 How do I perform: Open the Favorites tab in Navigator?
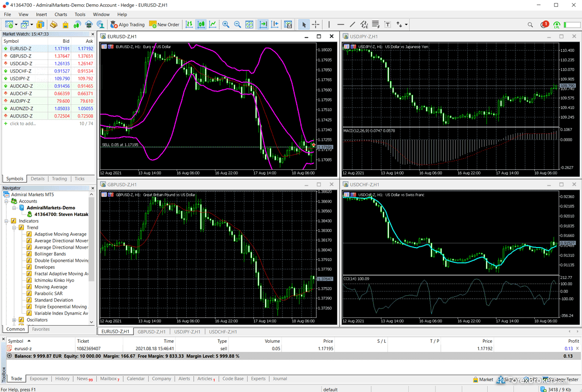click(x=41, y=329)
